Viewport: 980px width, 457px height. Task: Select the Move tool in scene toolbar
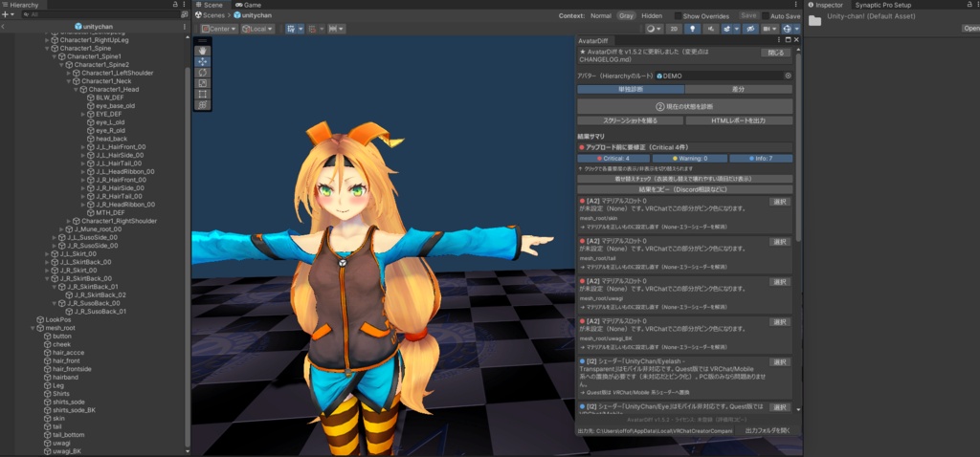(203, 62)
